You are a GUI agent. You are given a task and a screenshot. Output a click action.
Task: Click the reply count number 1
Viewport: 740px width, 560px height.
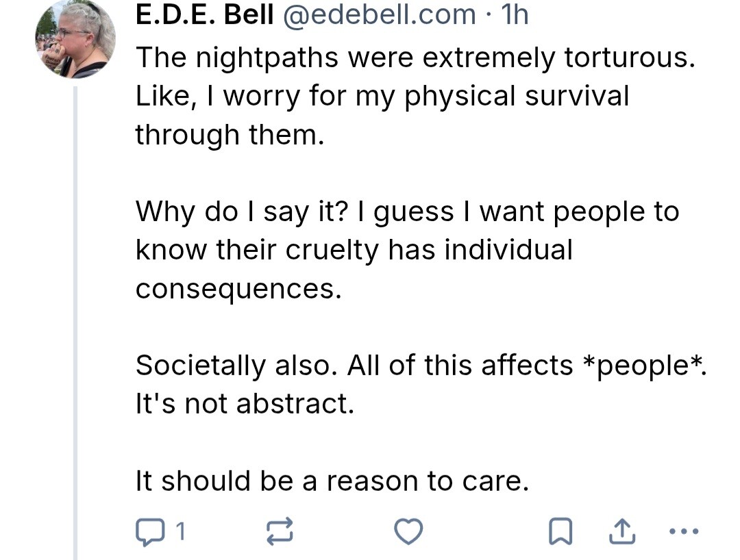[x=180, y=531]
